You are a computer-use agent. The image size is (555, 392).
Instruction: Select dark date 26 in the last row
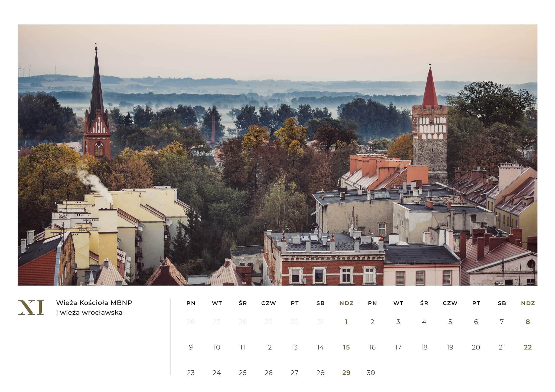tap(269, 373)
